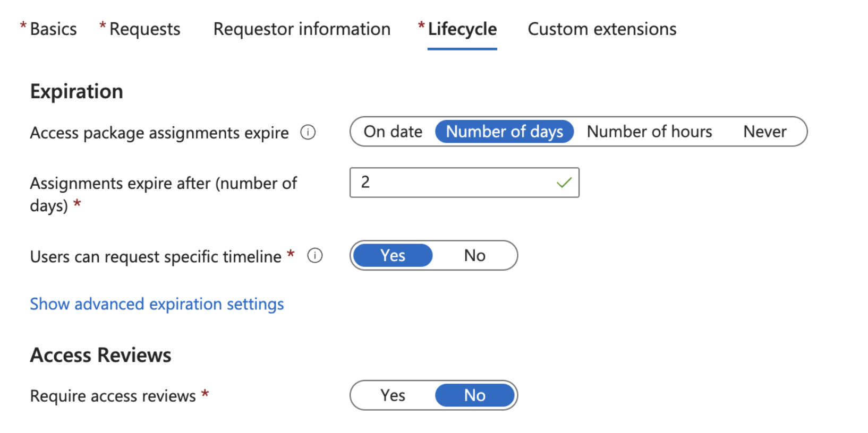Screen dimensions: 868x433
Task: Select the Number of hours expiration option
Action: 649,132
